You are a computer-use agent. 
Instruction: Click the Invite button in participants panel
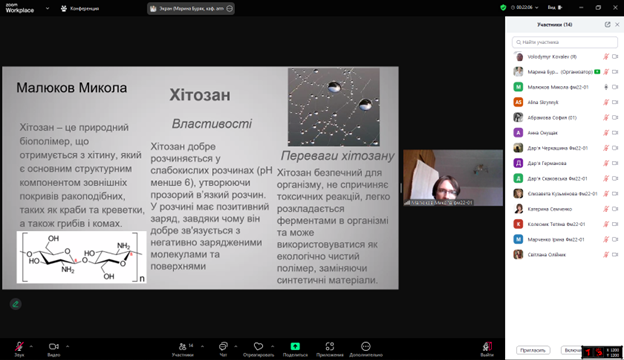pyautogui.click(x=533, y=350)
